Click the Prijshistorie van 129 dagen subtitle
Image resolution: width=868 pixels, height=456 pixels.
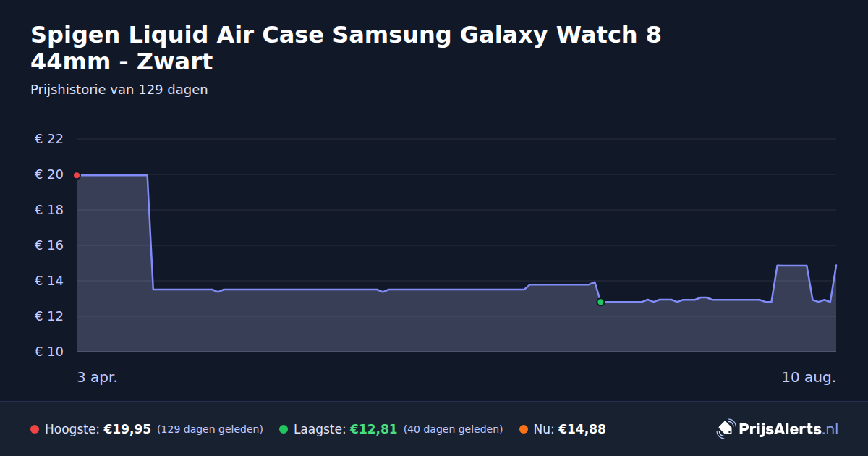point(119,90)
